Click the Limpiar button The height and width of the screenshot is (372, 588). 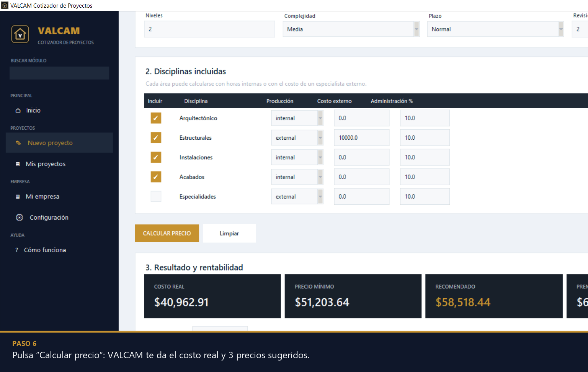pos(229,233)
